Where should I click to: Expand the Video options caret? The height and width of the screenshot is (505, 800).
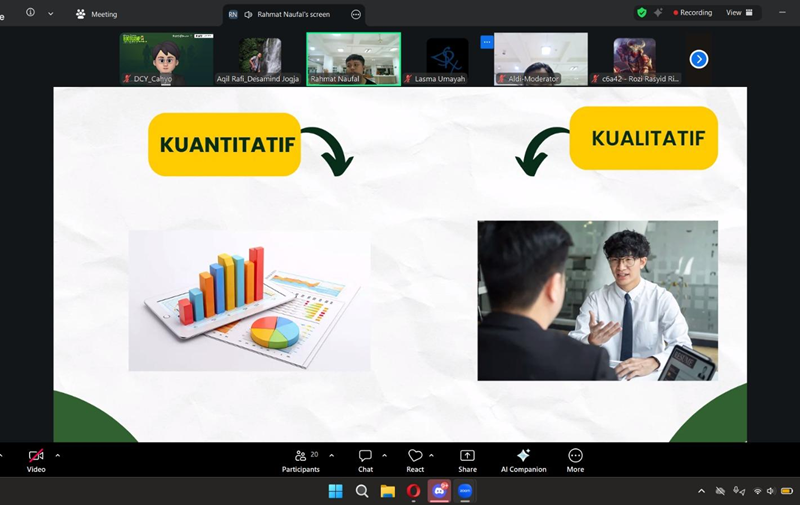pos(58,455)
